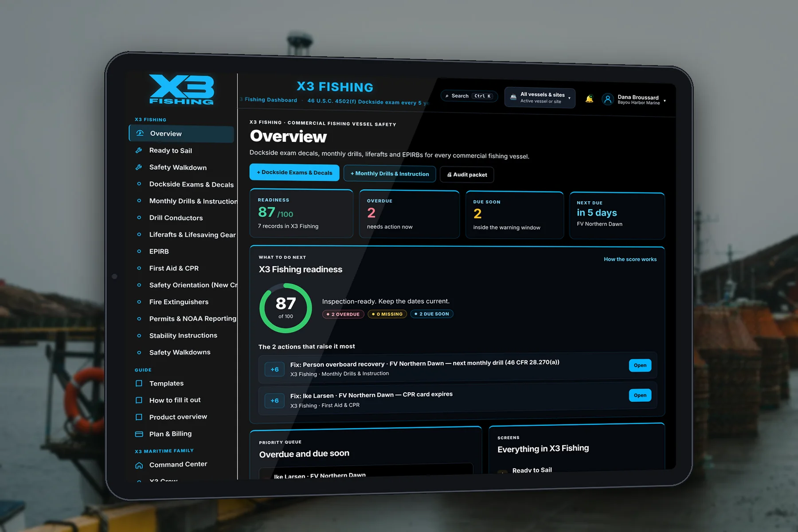Click the Product overview icon
Image resolution: width=798 pixels, height=532 pixels.
[139, 417]
